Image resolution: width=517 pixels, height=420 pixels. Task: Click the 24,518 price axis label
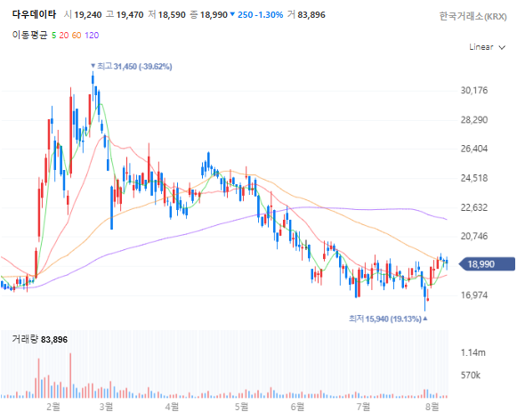(x=473, y=178)
